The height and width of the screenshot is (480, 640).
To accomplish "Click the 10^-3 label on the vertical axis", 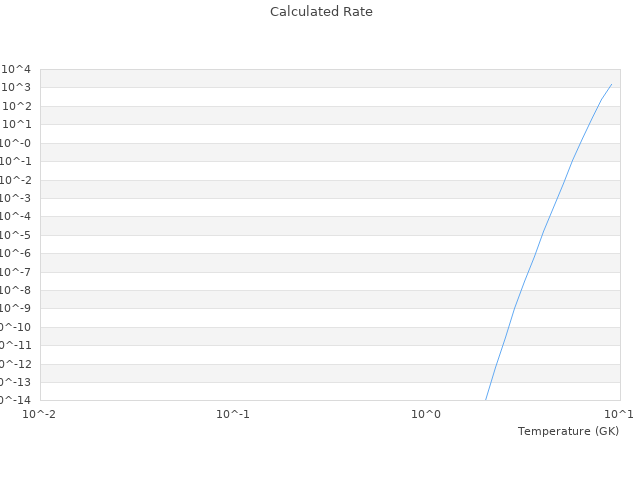I will click(15, 198).
